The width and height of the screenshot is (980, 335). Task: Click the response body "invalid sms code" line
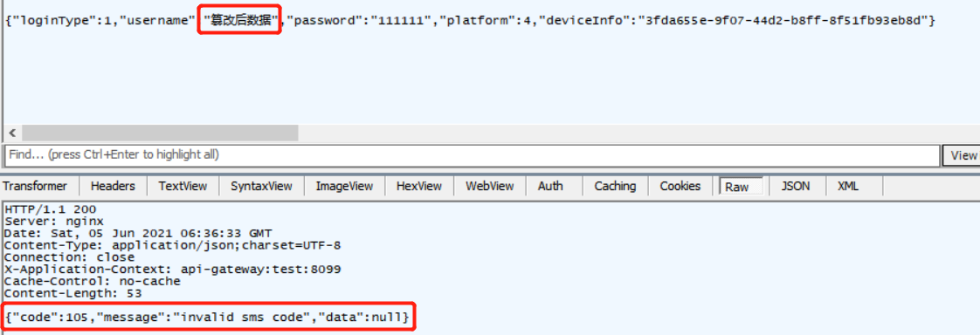[x=208, y=318]
